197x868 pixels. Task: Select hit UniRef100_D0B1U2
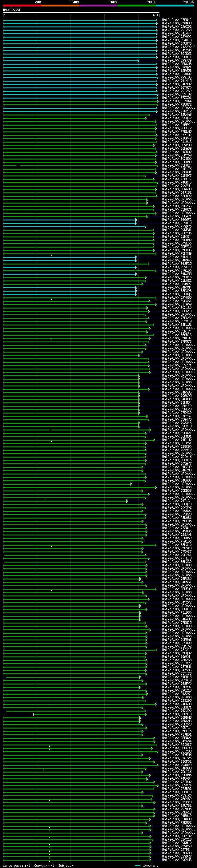click(x=176, y=836)
